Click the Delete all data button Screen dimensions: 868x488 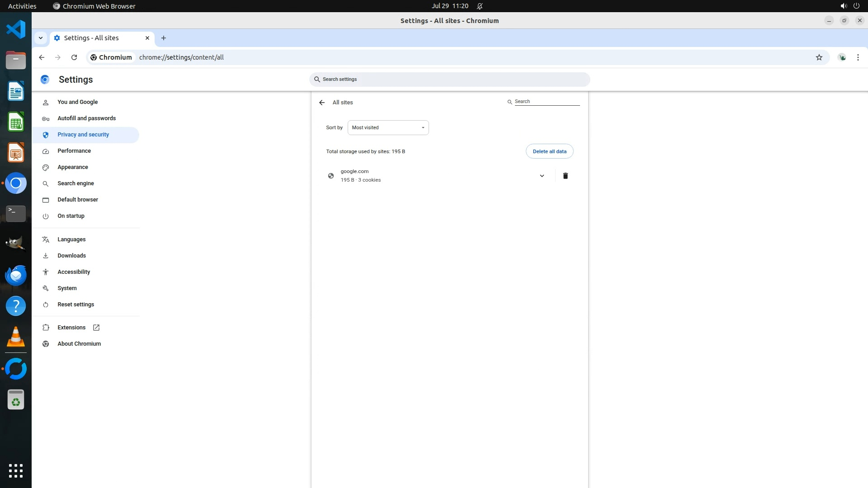point(549,151)
